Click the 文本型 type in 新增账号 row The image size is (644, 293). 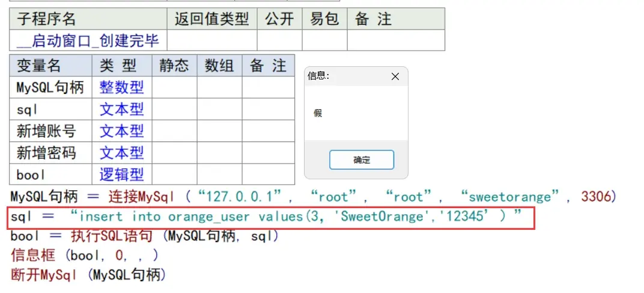pyautogui.click(x=121, y=131)
